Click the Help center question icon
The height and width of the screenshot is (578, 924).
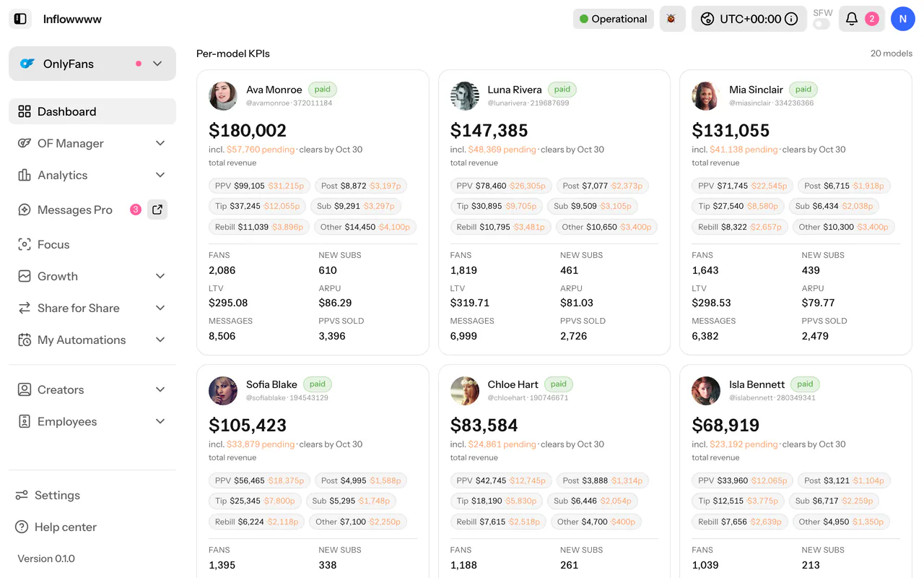tap(22, 527)
